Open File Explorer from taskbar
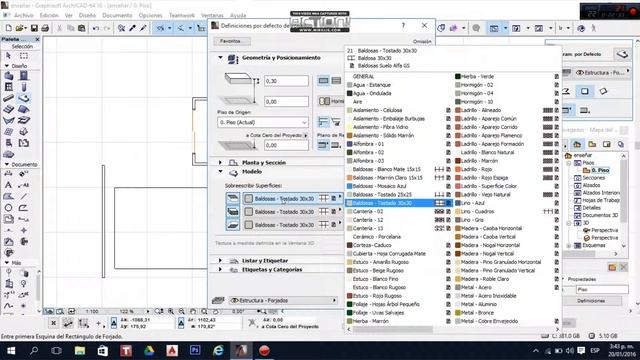Viewport: 640px width, 360px height. [80, 351]
